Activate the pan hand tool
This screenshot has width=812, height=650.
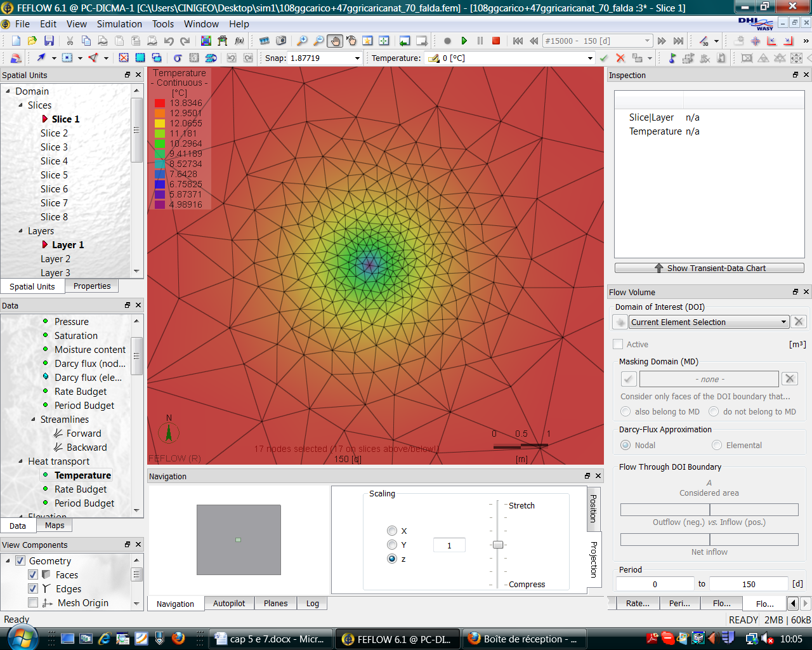[335, 41]
